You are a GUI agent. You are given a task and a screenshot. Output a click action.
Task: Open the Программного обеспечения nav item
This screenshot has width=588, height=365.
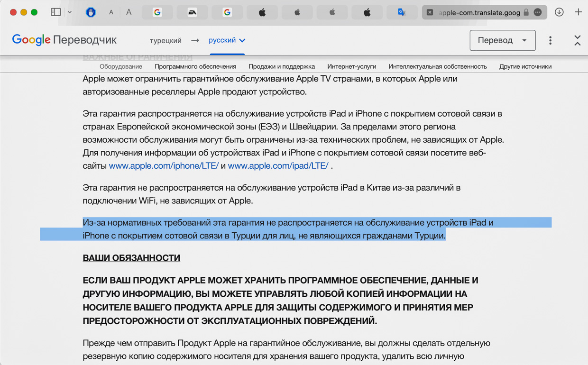point(195,66)
